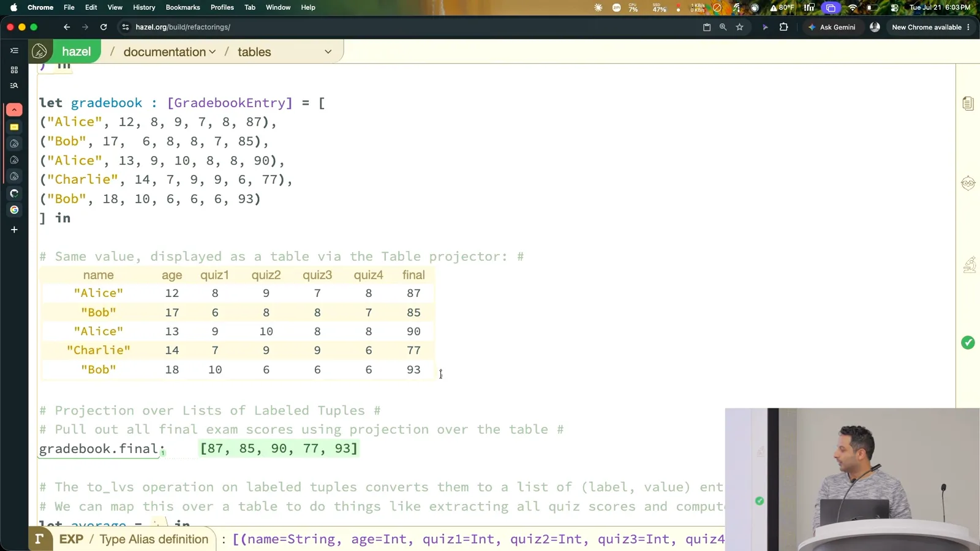The width and height of the screenshot is (980, 551).
Task: Click the green checkmark status icon
Action: tap(968, 343)
